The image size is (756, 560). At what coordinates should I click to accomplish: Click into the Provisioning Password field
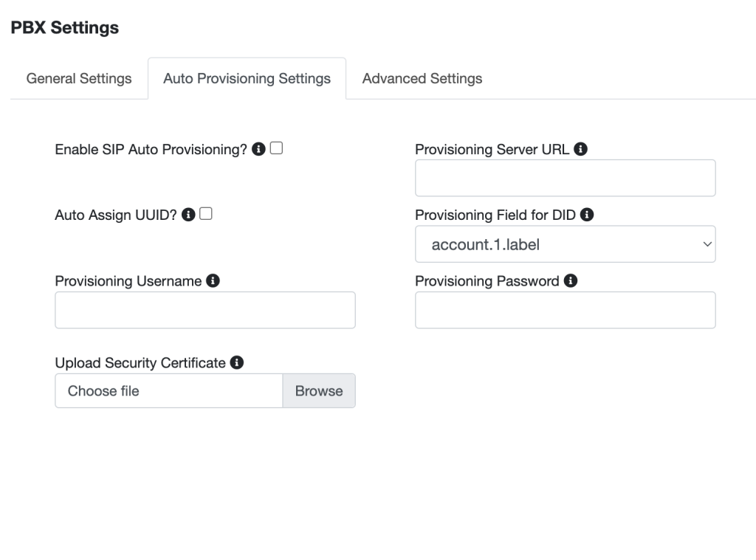pyautogui.click(x=565, y=310)
